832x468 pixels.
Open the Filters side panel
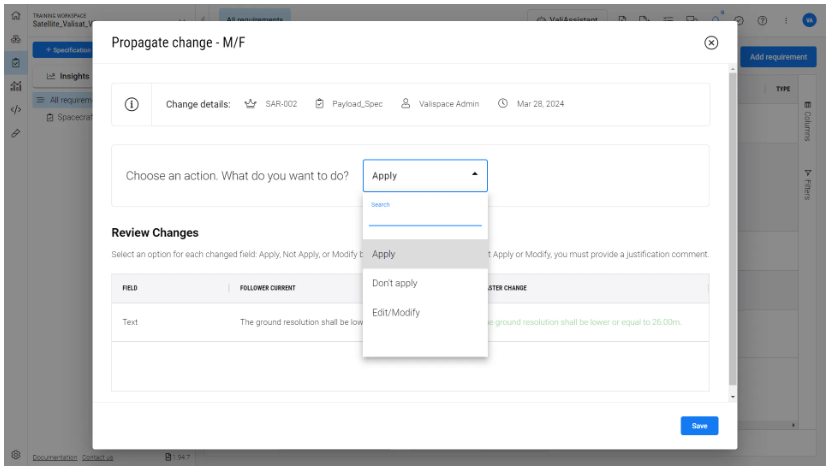[808, 185]
